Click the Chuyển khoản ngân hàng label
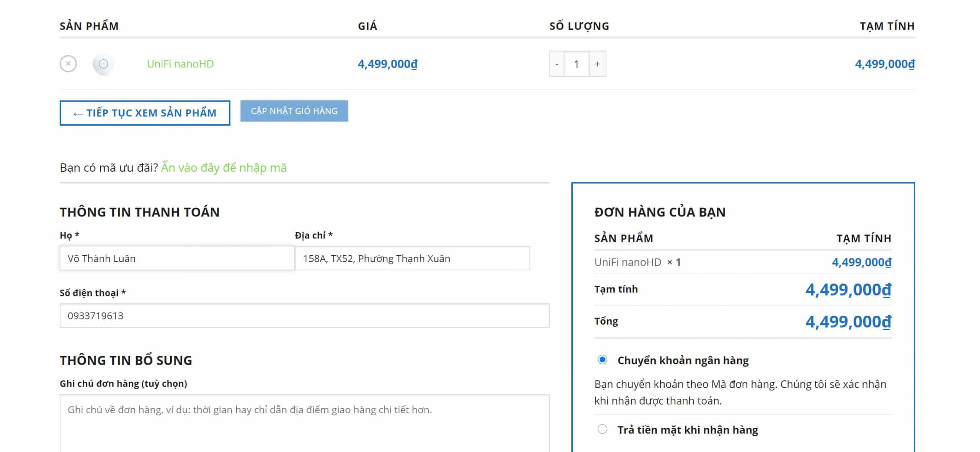The width and height of the screenshot is (980, 452). 683,360
